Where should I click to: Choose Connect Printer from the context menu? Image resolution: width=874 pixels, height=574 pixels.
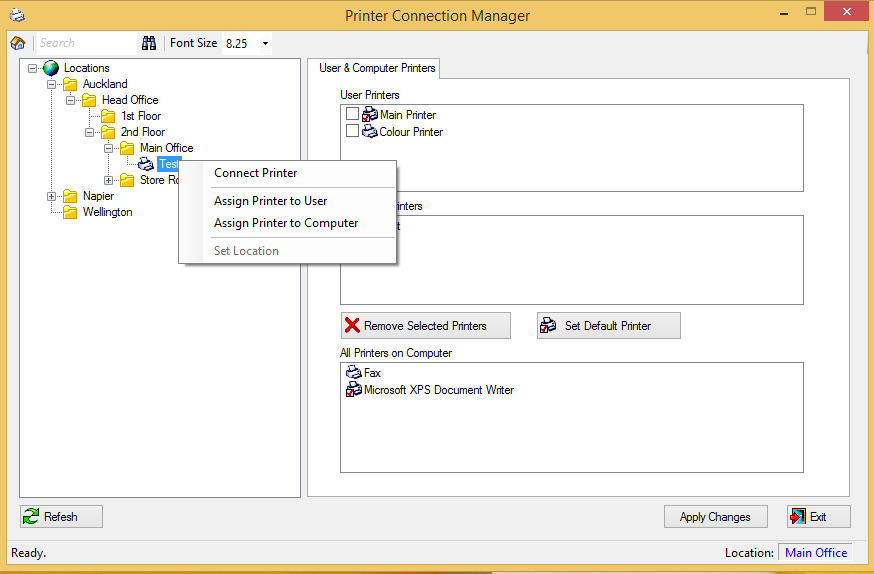[x=255, y=173]
